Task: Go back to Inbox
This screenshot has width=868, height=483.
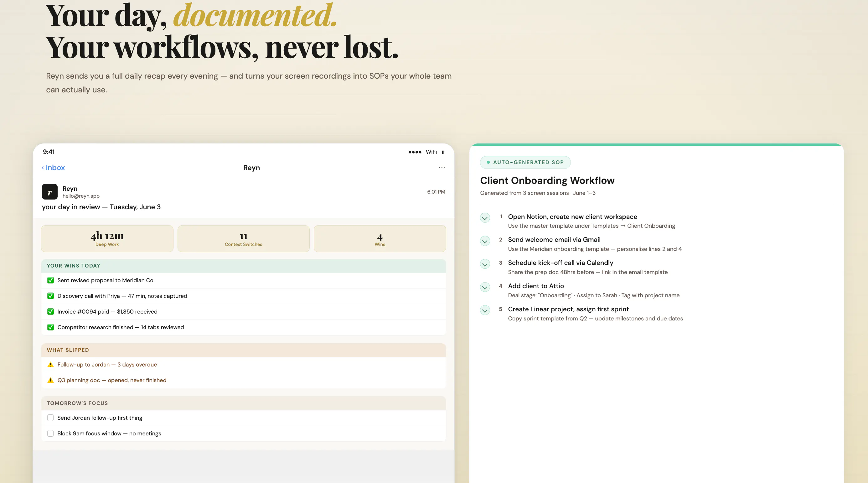Action: click(x=53, y=168)
